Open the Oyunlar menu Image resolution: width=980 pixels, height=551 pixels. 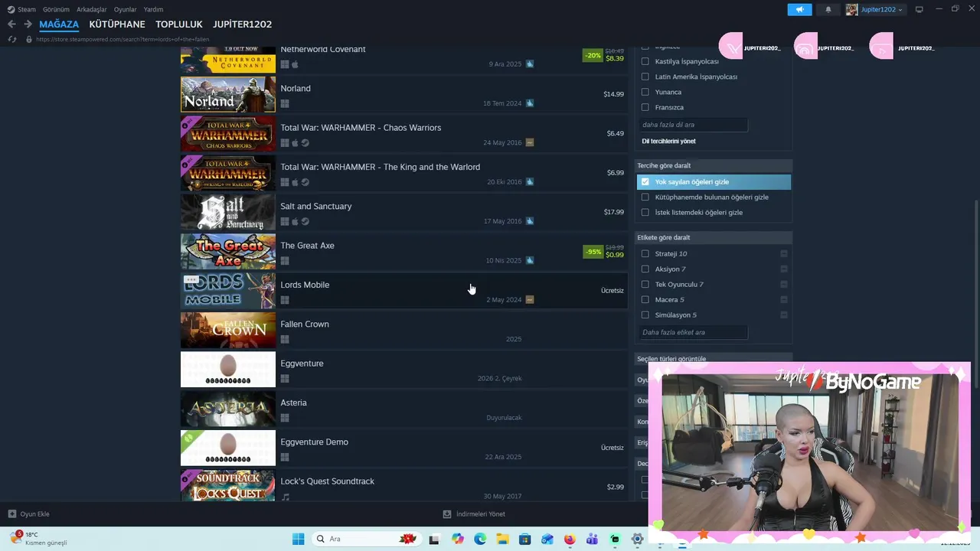pyautogui.click(x=125, y=9)
